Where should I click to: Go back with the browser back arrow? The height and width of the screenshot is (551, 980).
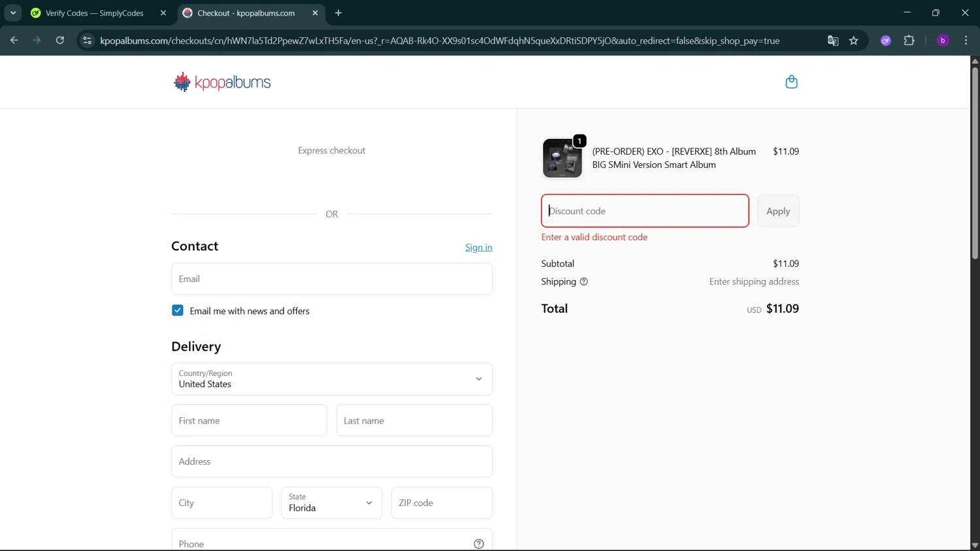14,40
